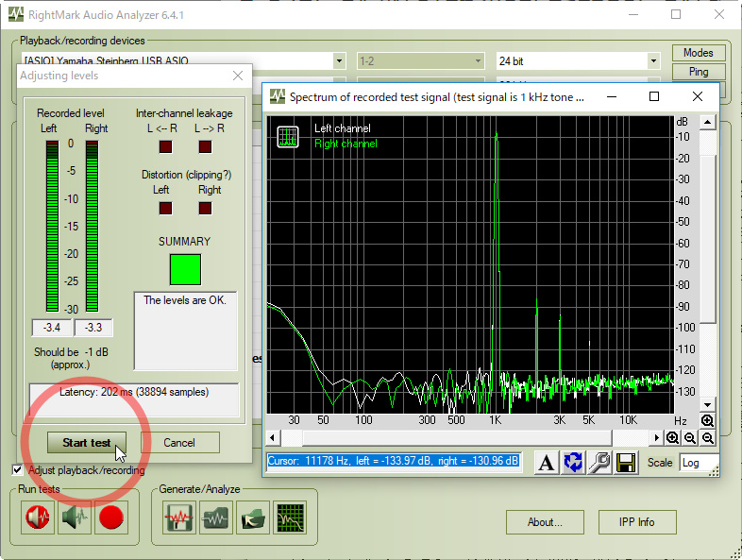
Task: Click L --> R leakage indicator
Action: coord(205,146)
